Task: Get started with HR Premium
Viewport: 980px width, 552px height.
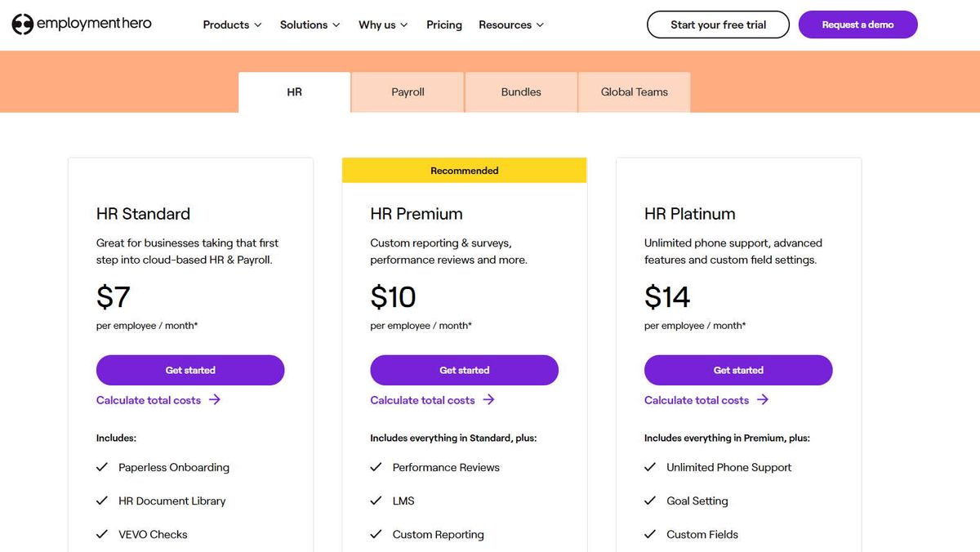Action: (464, 370)
